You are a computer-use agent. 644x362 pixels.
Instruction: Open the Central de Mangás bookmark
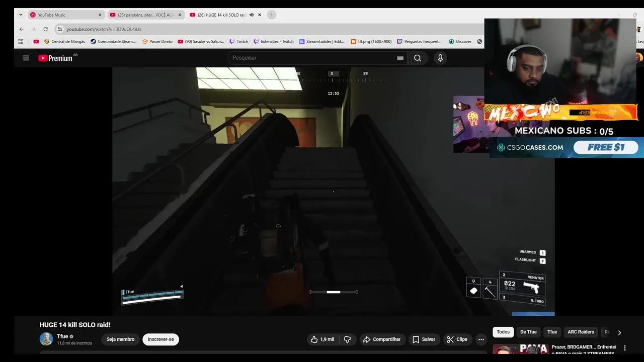point(64,42)
